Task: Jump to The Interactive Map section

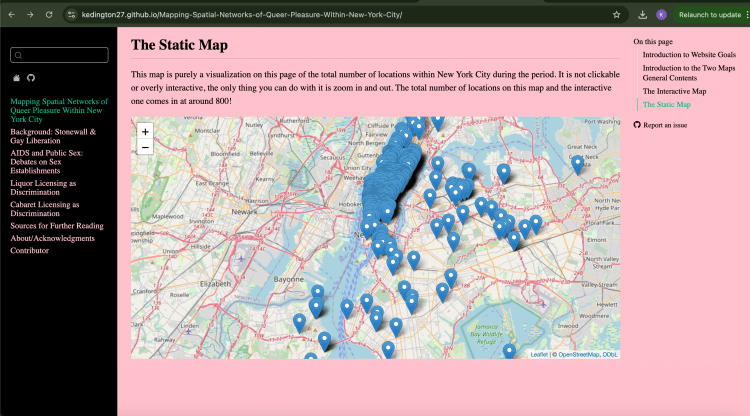Action: click(674, 91)
